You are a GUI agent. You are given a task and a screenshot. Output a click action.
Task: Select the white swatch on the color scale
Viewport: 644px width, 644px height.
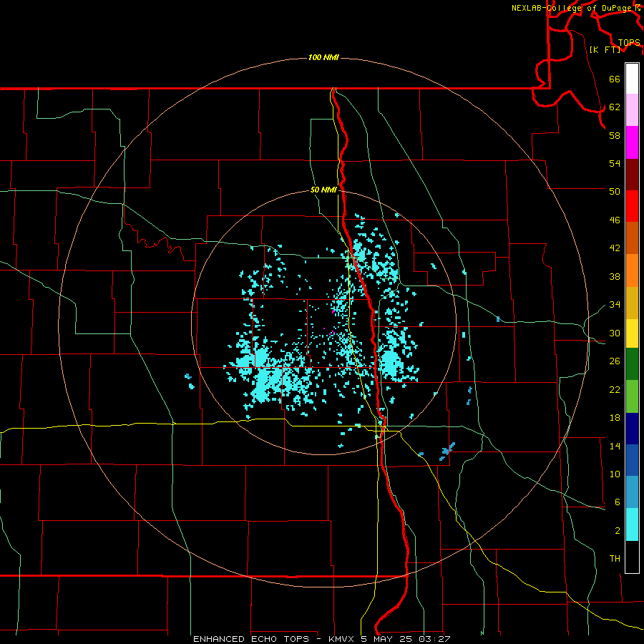[632, 79]
